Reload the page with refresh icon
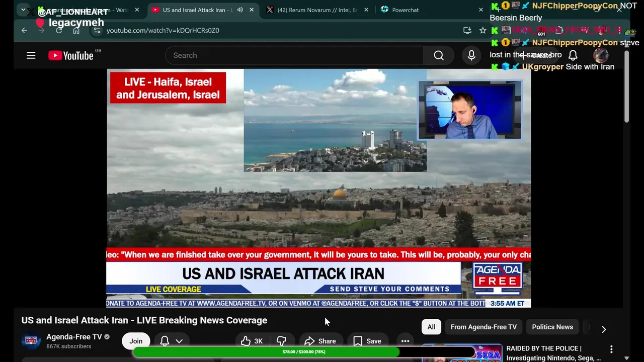 click(x=59, y=30)
